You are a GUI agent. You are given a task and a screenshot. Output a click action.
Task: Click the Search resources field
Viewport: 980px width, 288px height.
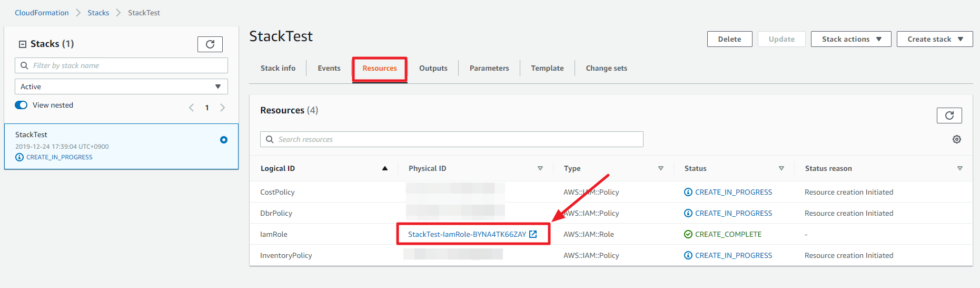coord(453,139)
